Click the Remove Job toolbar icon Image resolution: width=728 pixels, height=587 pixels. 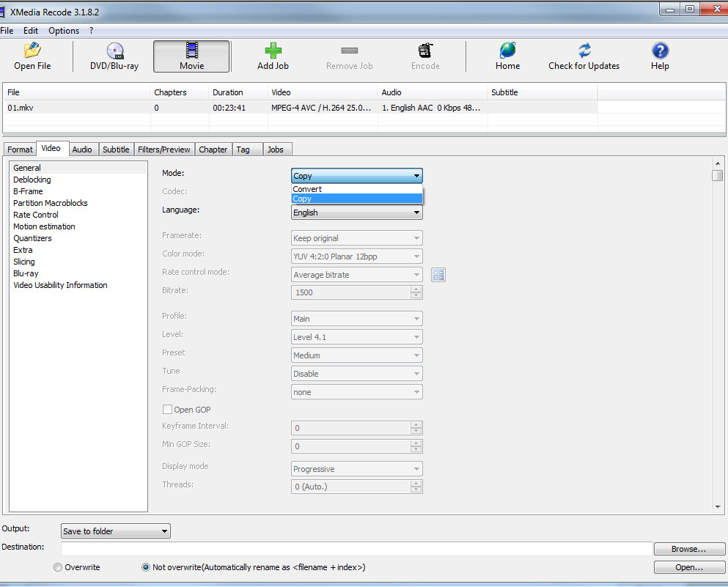coord(349,50)
